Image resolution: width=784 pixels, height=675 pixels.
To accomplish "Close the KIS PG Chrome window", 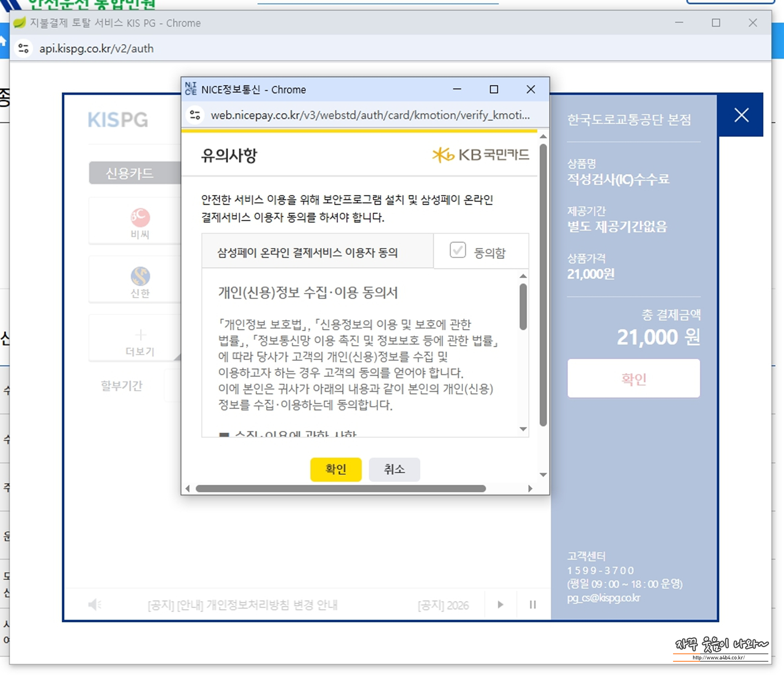I will [753, 23].
